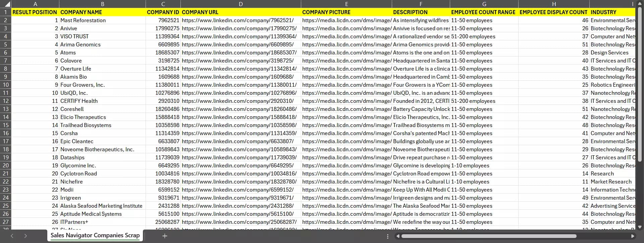This screenshot has width=644, height=243.
Task: Select Alaska Seafood Marketing Institute cell
Action: tap(102, 206)
